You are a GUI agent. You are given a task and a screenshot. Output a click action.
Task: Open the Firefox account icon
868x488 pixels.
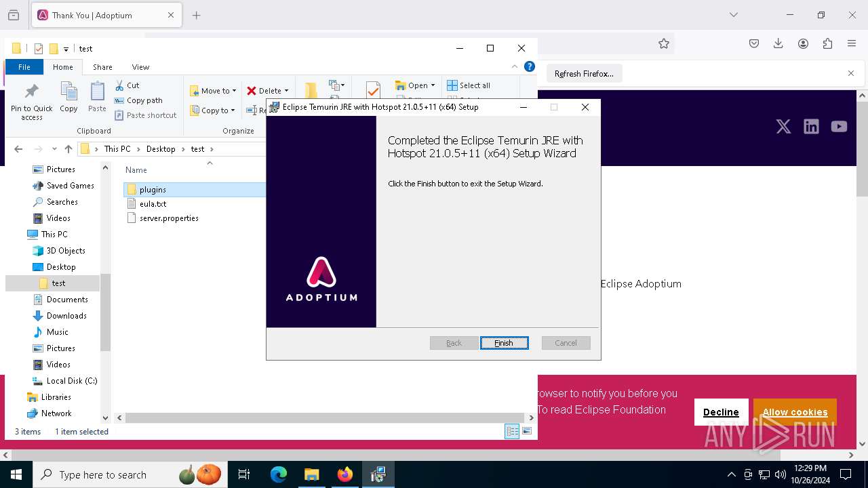click(x=803, y=43)
